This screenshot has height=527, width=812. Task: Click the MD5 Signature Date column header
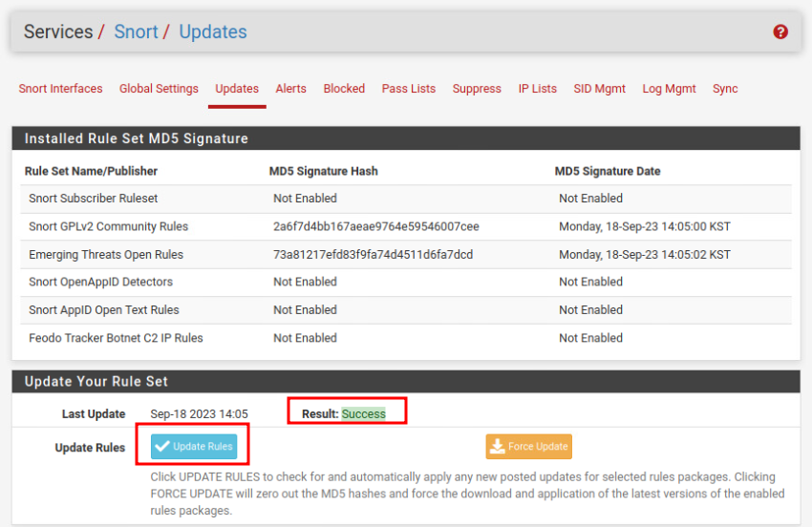coord(608,171)
